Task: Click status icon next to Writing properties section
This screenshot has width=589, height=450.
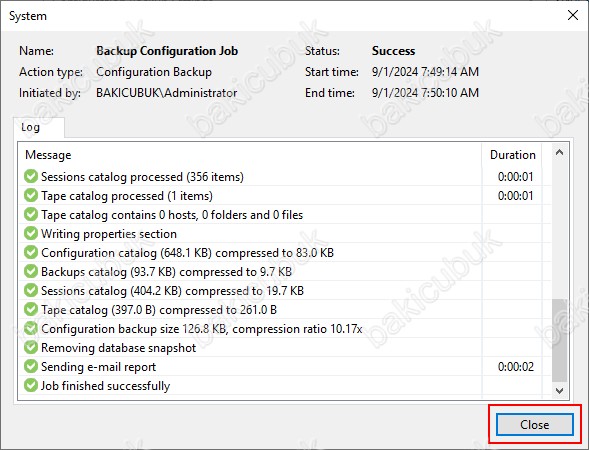Action: [x=31, y=233]
